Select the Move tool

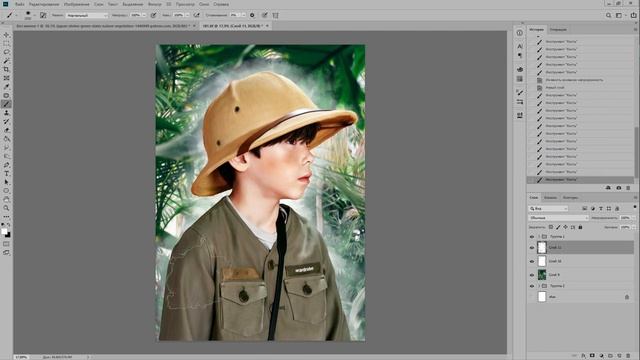(x=6, y=35)
